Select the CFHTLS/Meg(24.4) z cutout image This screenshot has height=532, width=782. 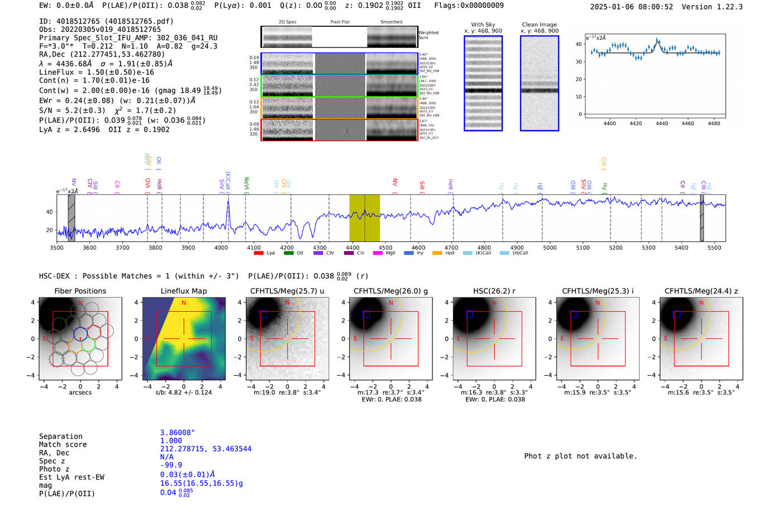pyautogui.click(x=701, y=338)
